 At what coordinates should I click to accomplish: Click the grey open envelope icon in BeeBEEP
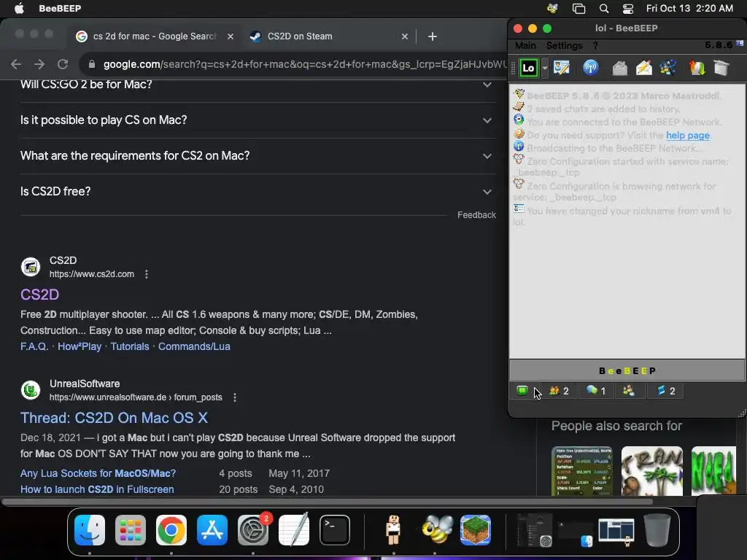[619, 68]
